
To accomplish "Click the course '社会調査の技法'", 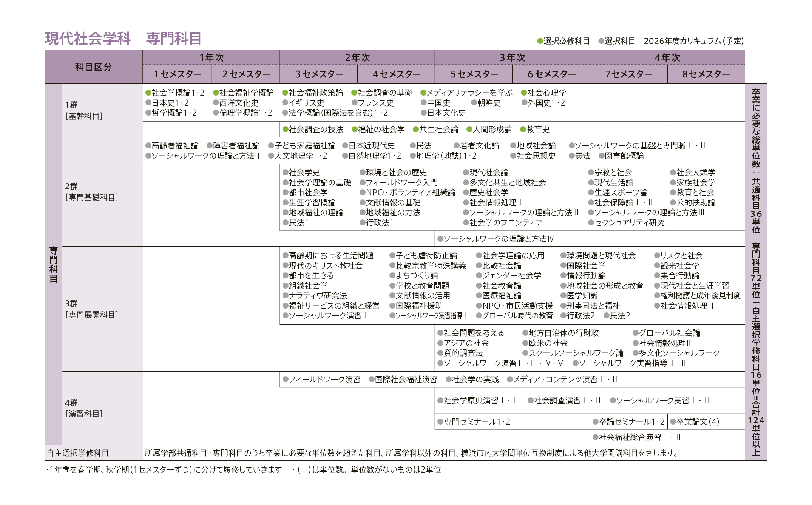I will point(313,129).
